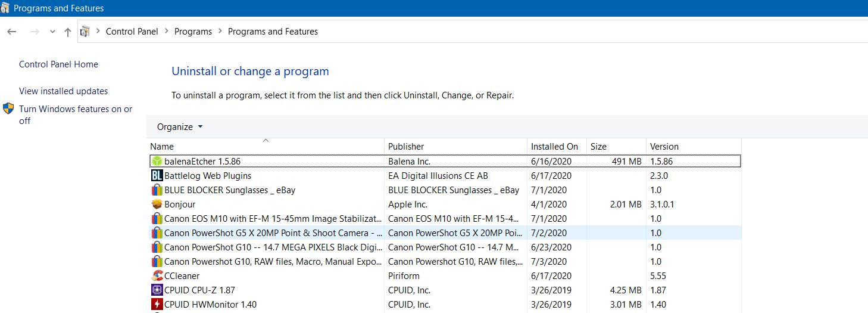The height and width of the screenshot is (313, 868).
Task: Open Control Panel Home link
Action: point(58,64)
